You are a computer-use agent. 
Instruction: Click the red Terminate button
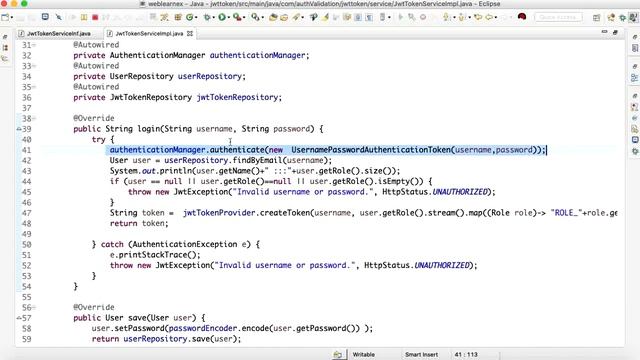(95, 17)
